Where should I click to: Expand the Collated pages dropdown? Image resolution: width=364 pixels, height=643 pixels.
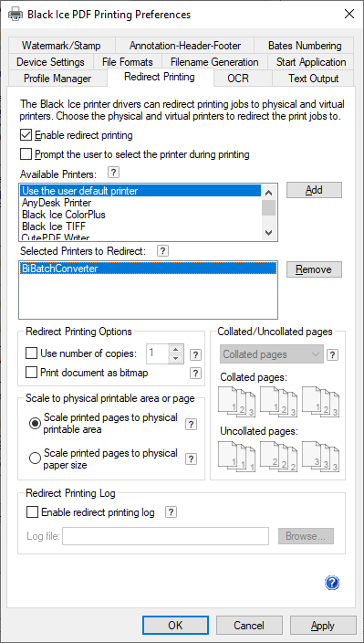pyautogui.click(x=272, y=354)
